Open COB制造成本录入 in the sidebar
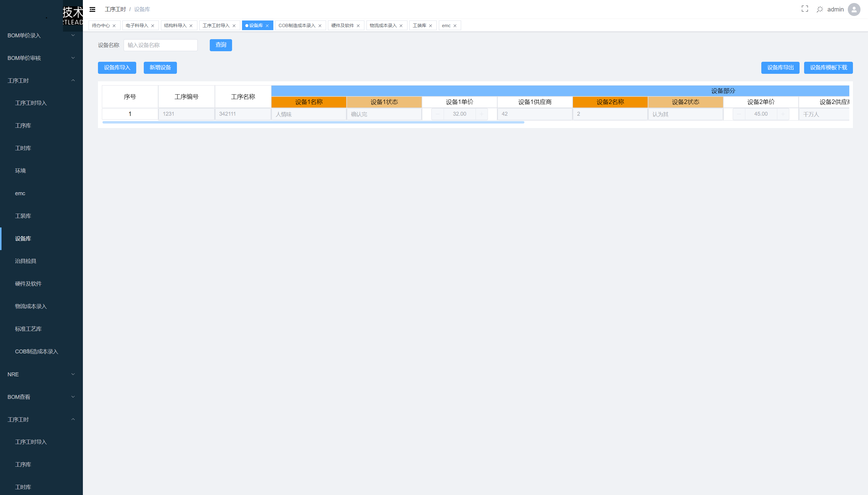The image size is (868, 495). point(41,352)
